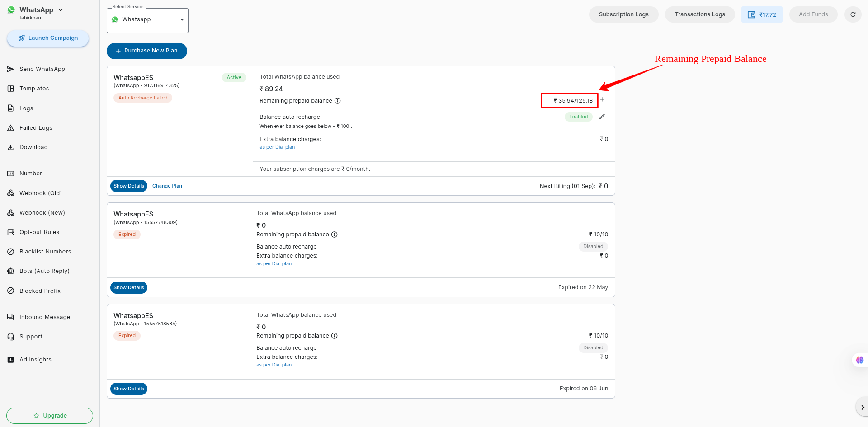The image size is (868, 427).
Task: Click the Active status badge
Action: (x=234, y=77)
